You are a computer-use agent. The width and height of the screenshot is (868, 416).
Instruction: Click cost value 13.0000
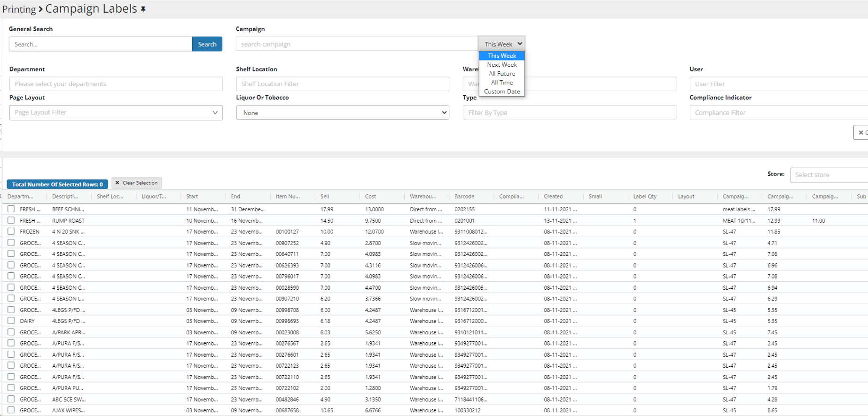374,209
